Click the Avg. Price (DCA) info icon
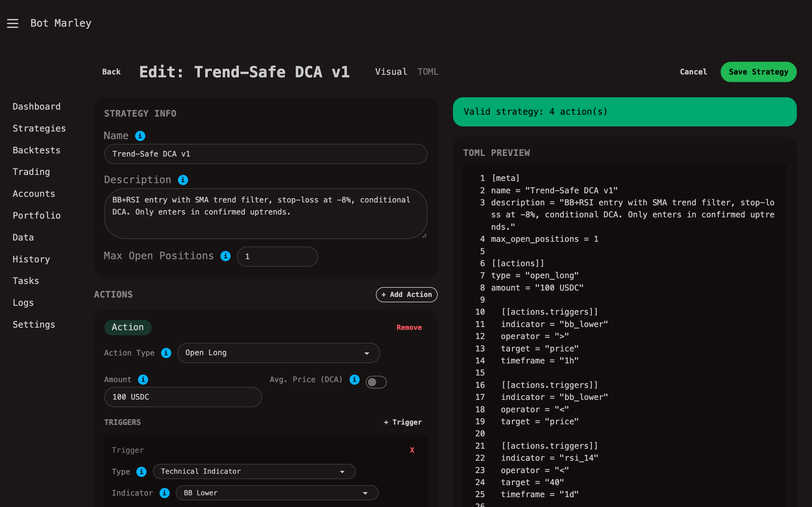 [354, 380]
